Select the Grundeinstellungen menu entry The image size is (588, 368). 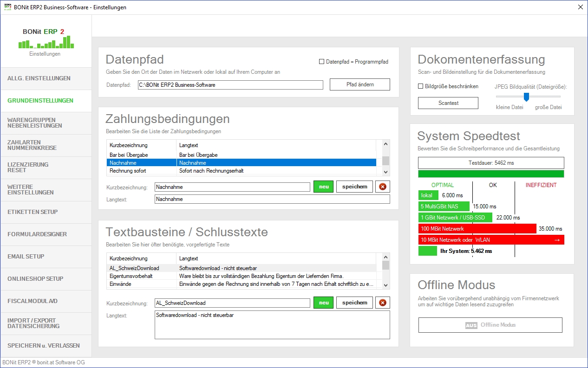tap(46, 101)
